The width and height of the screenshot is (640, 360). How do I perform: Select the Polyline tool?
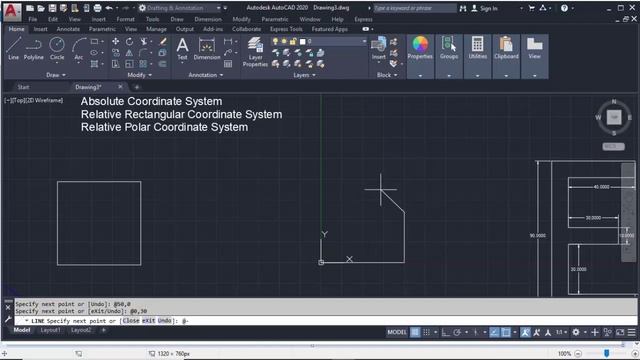[x=33, y=49]
